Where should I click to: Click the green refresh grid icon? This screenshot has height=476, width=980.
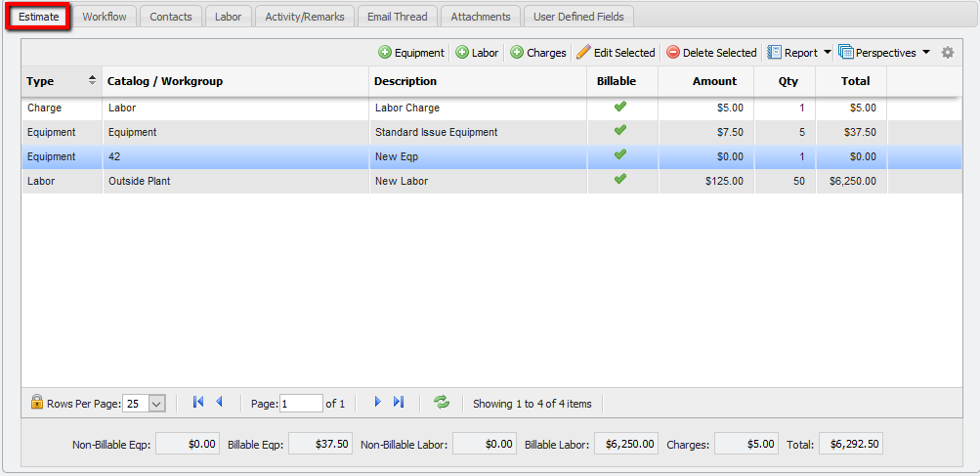click(x=442, y=402)
